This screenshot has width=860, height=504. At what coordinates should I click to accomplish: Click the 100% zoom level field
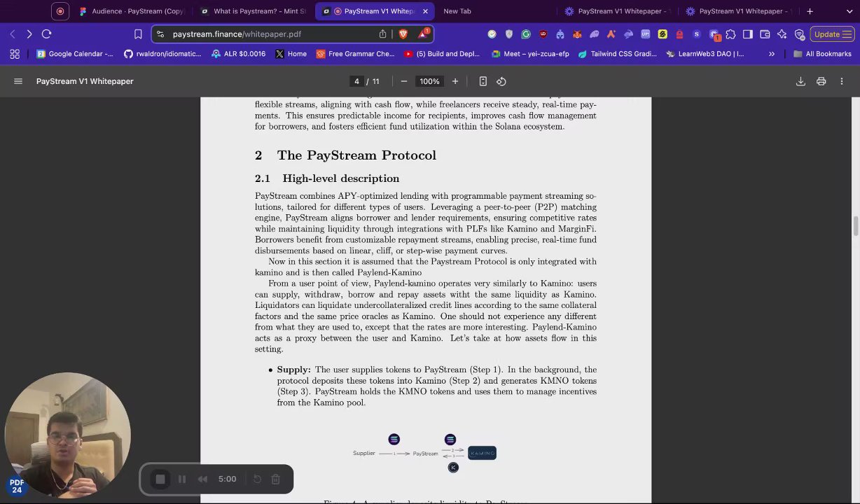coord(429,81)
